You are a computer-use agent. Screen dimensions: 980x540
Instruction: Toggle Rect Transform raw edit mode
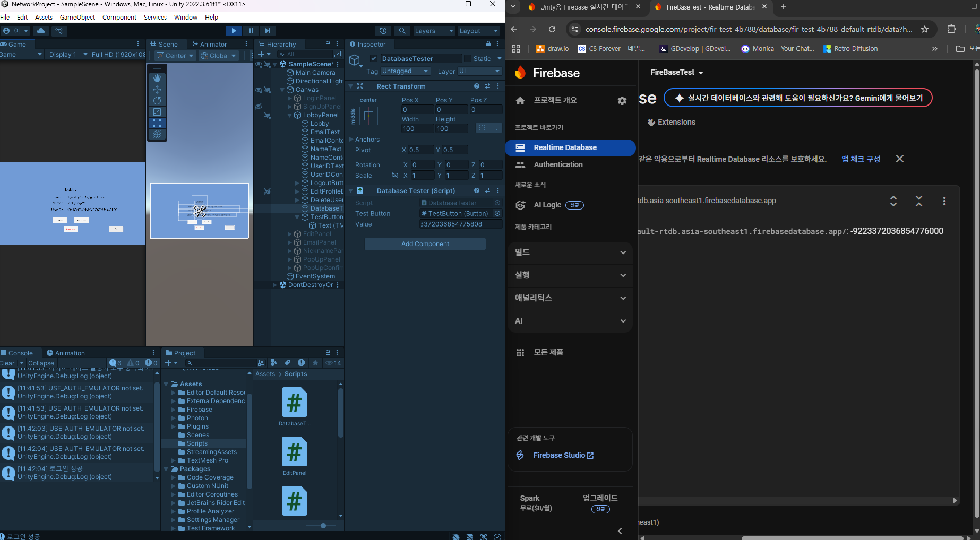click(x=495, y=128)
